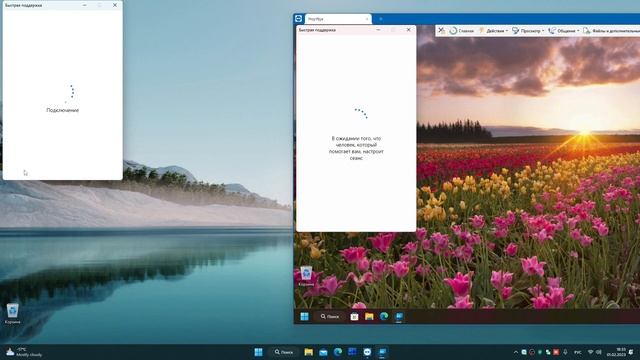
Task: Click Quick Assist icon on remote taskbar
Action: click(399, 316)
